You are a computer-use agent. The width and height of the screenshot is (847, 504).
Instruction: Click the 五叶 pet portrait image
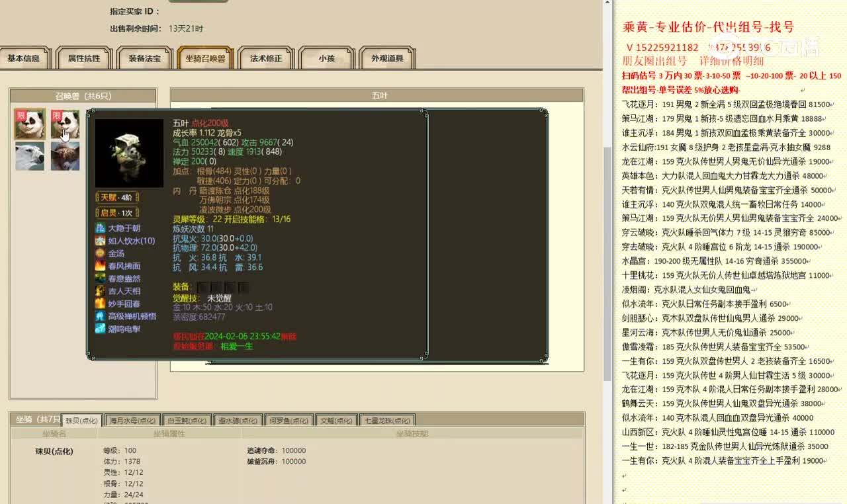129,153
